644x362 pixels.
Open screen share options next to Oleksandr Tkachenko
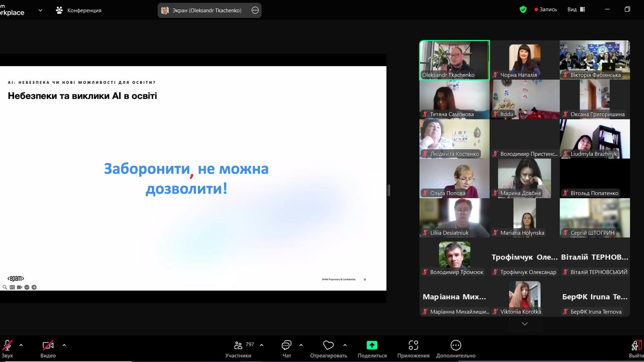255,11
